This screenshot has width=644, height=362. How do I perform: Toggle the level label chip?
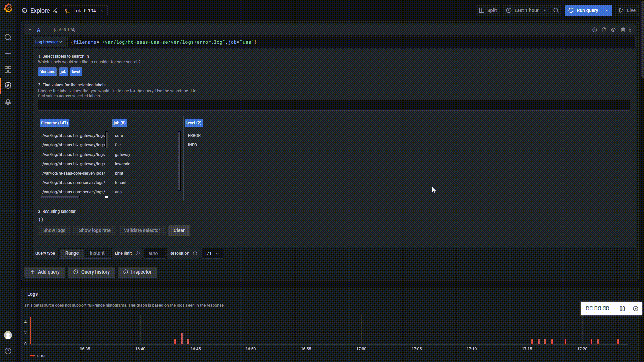click(76, 72)
